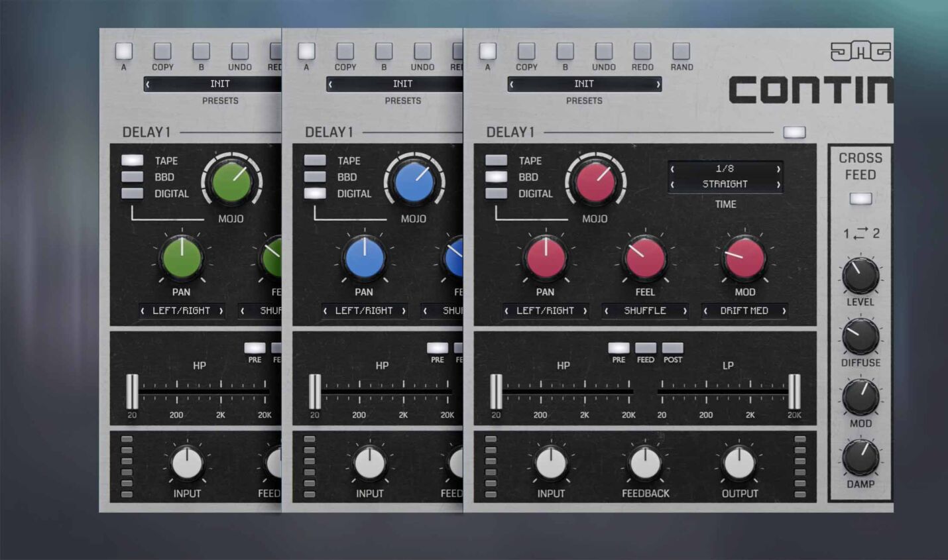The height and width of the screenshot is (560, 948).
Task: Click the 1⇄2 cross feed direction icon
Action: 861,233
